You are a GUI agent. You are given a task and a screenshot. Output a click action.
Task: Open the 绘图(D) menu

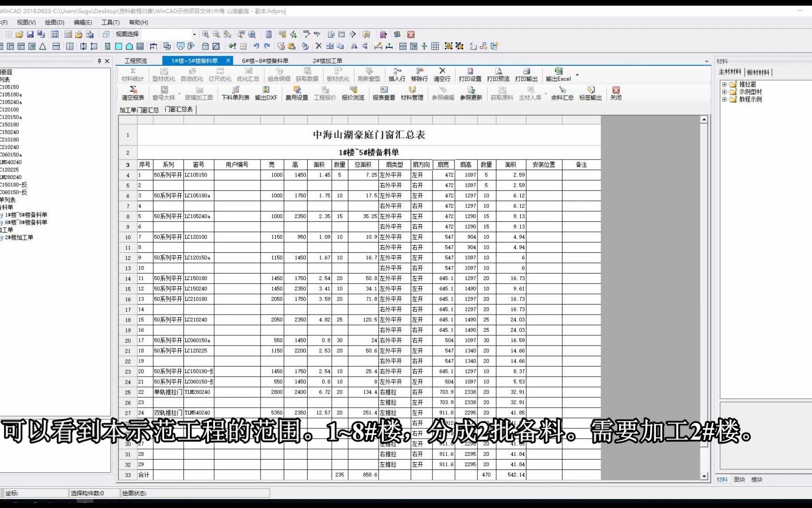tap(55, 22)
